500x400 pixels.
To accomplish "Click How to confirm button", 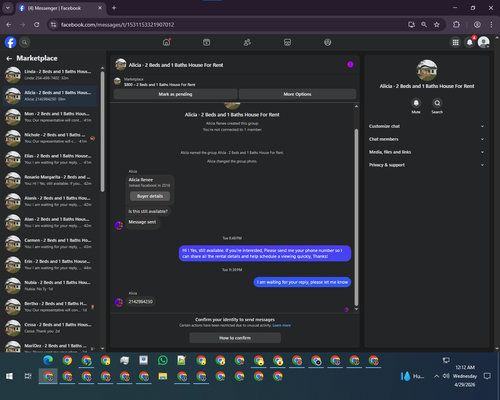I will 235,338.
